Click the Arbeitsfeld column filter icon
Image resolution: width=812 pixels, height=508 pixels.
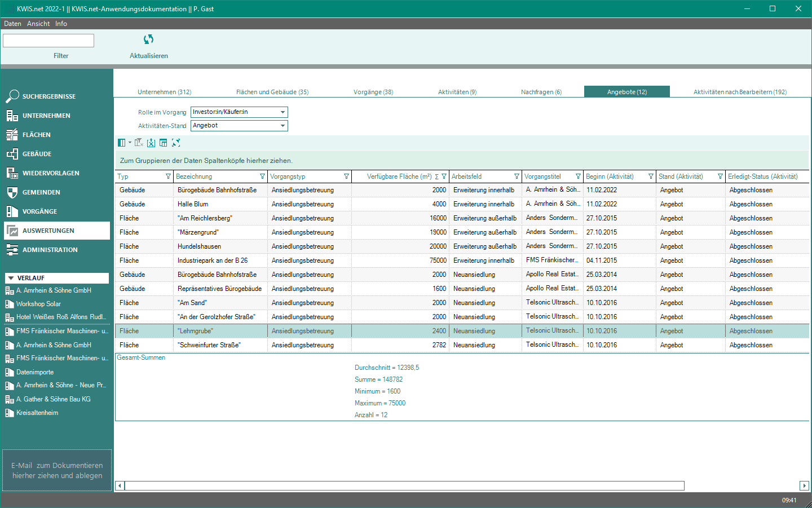pos(517,176)
